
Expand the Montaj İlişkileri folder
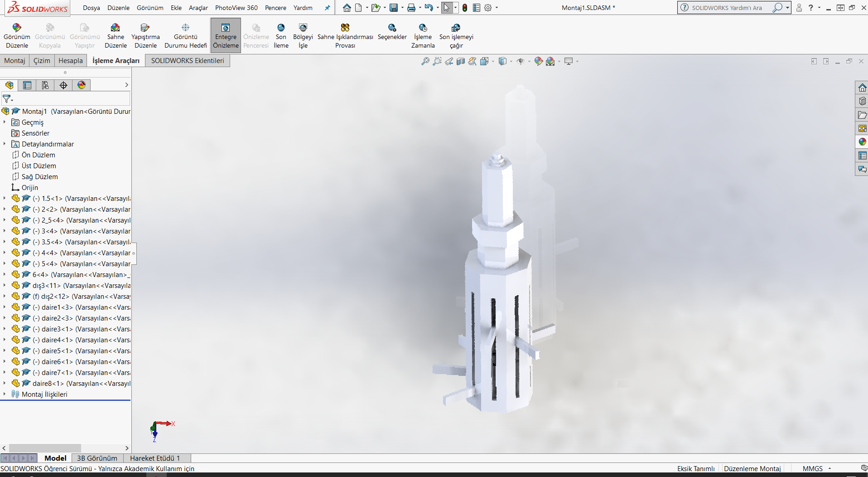pyautogui.click(x=5, y=394)
